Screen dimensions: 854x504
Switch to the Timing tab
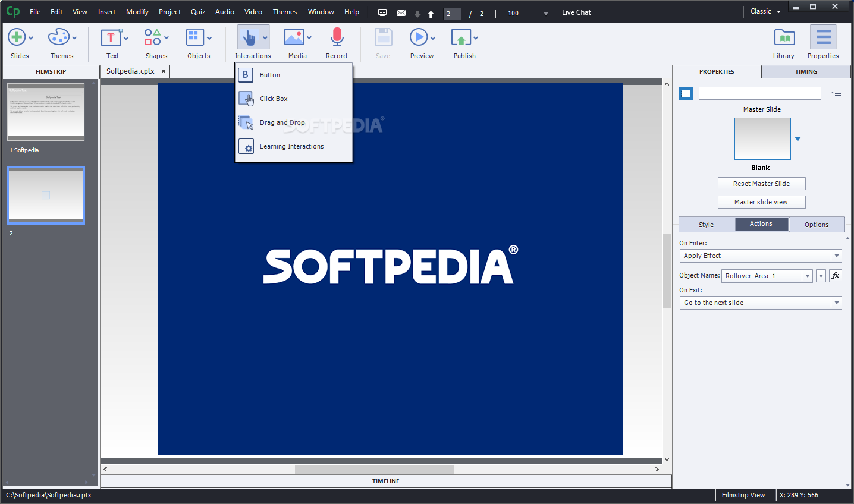coord(806,71)
